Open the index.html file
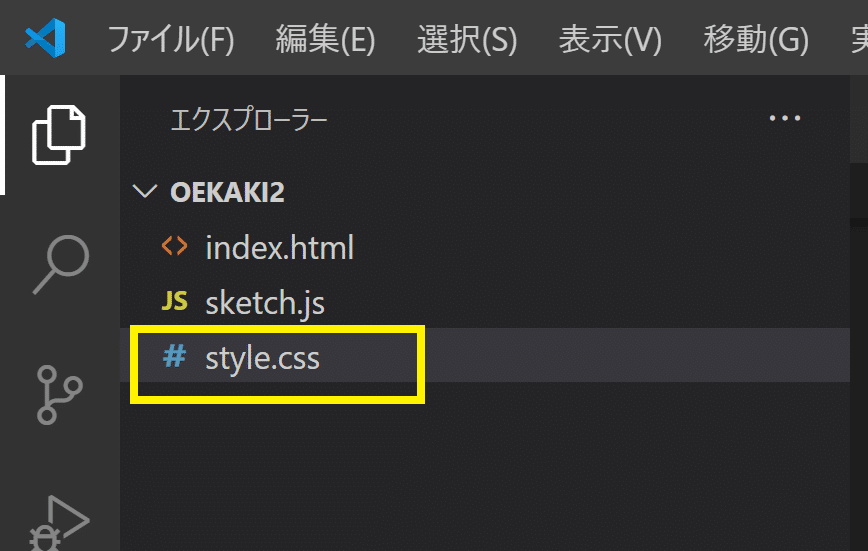Screen dimensions: 868x551 [279, 247]
